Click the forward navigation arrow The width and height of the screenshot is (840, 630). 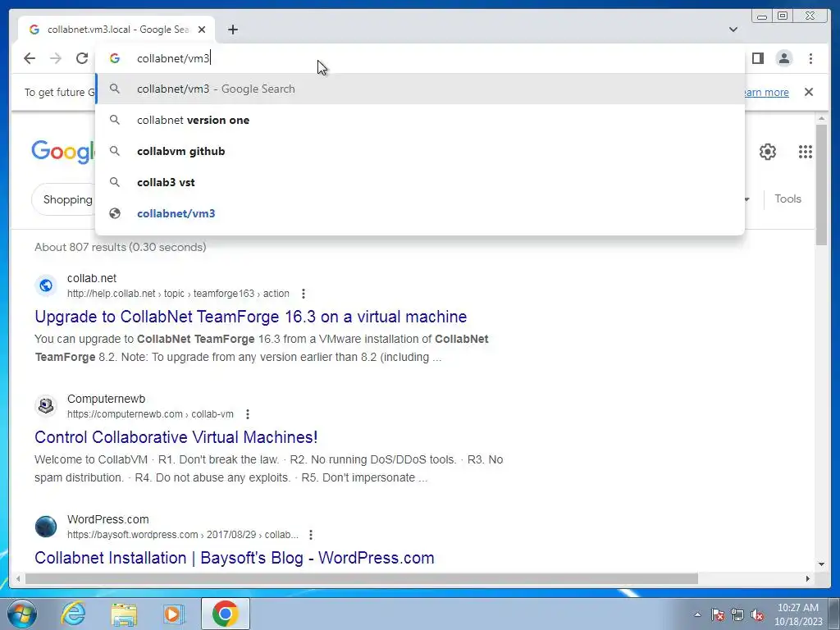(56, 58)
